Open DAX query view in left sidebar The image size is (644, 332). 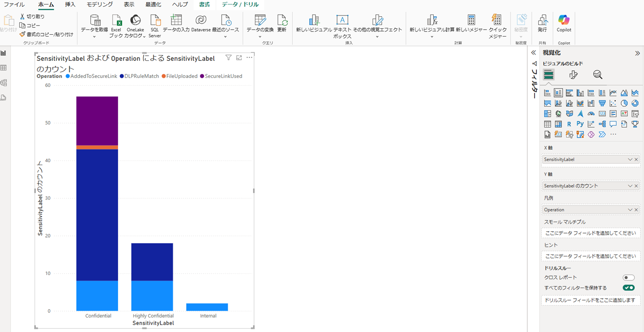[4, 98]
